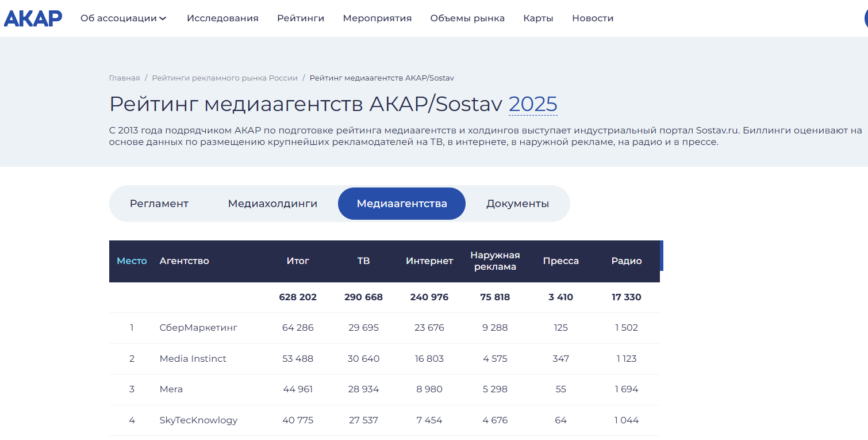
Task: Sort table by Место column
Action: tap(132, 261)
